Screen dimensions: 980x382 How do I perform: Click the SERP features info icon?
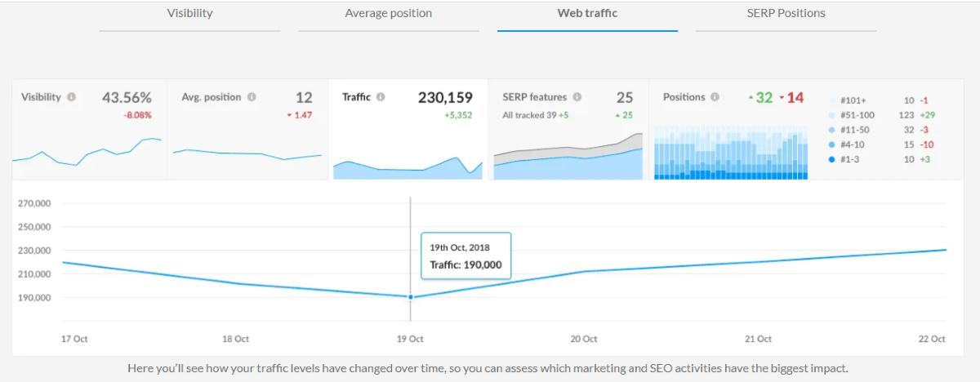(577, 97)
